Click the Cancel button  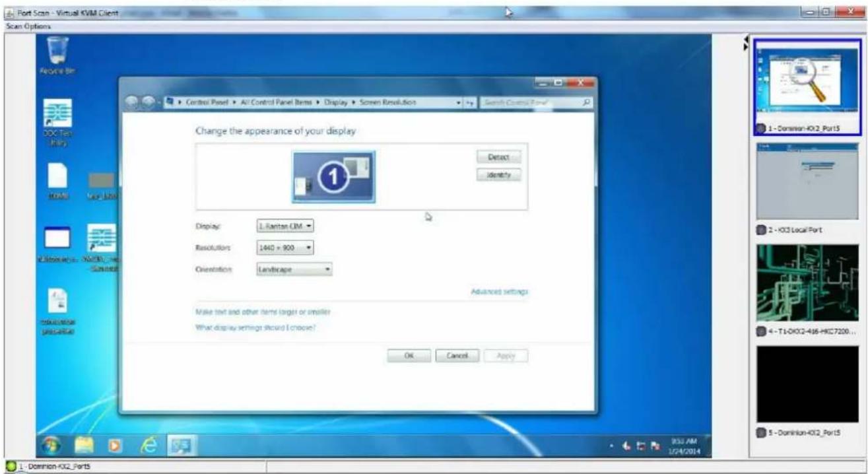pos(457,355)
